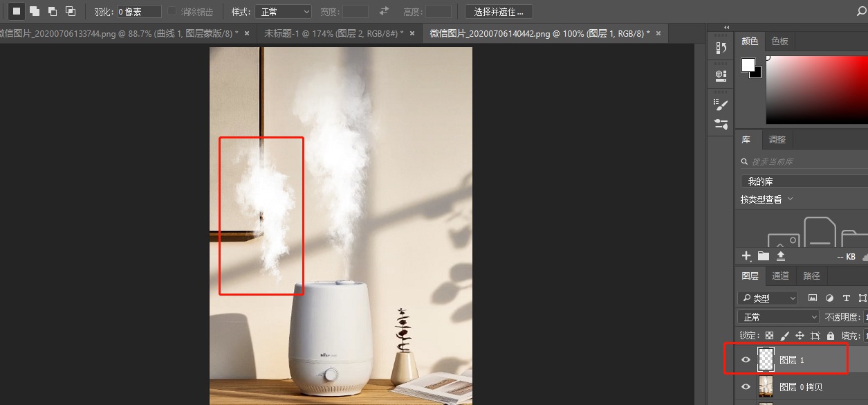
Task: Switch to the 通道 tab
Action: [780, 275]
